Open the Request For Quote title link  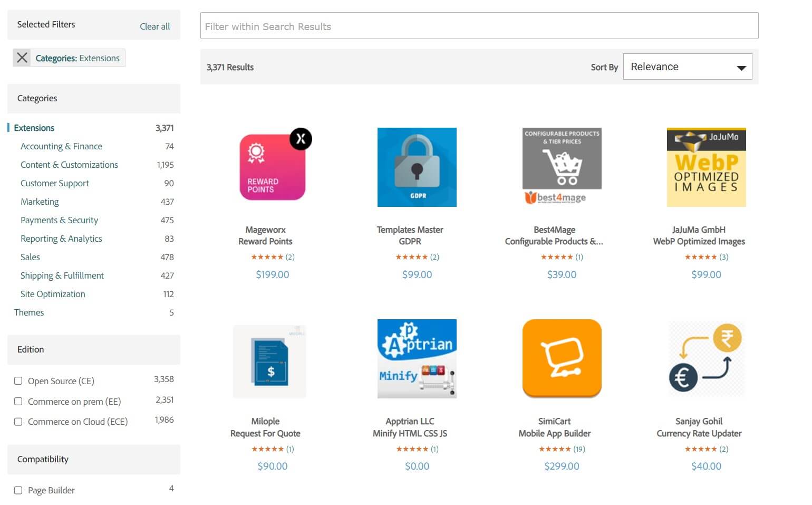tap(265, 433)
